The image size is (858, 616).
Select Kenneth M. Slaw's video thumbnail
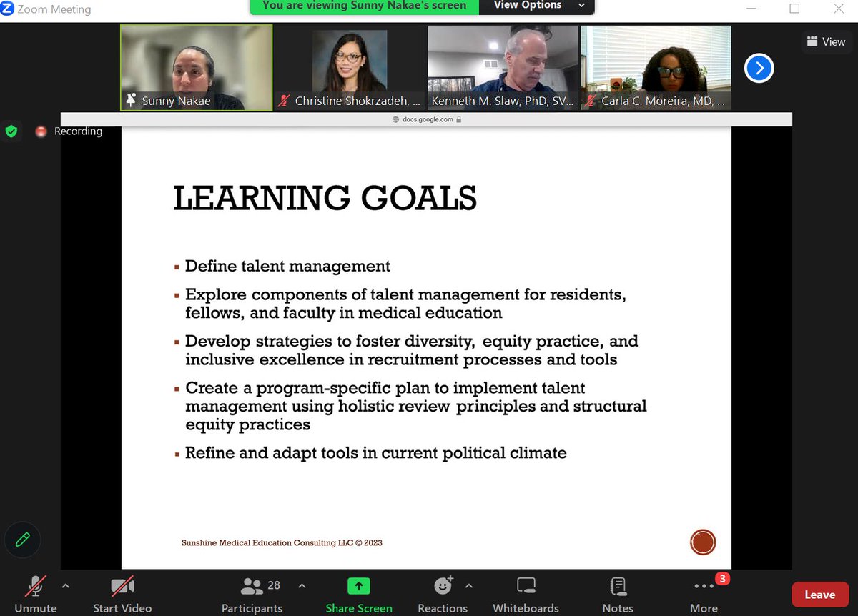[503, 68]
